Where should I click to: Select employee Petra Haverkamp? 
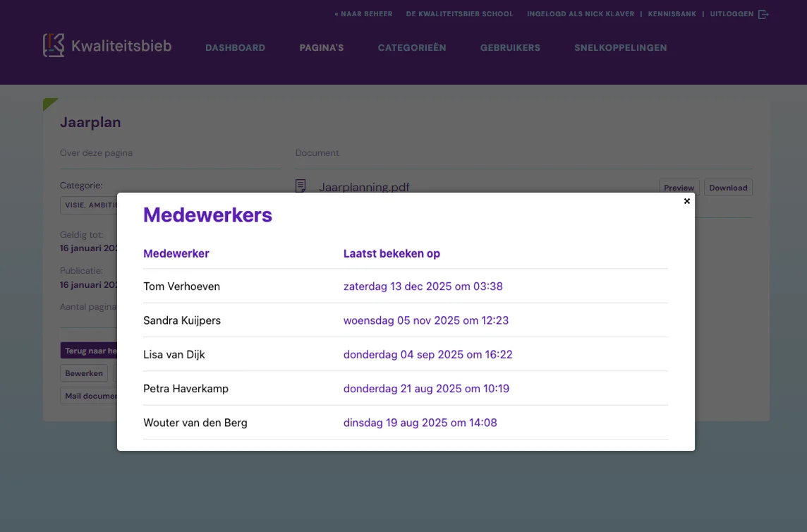click(x=186, y=388)
